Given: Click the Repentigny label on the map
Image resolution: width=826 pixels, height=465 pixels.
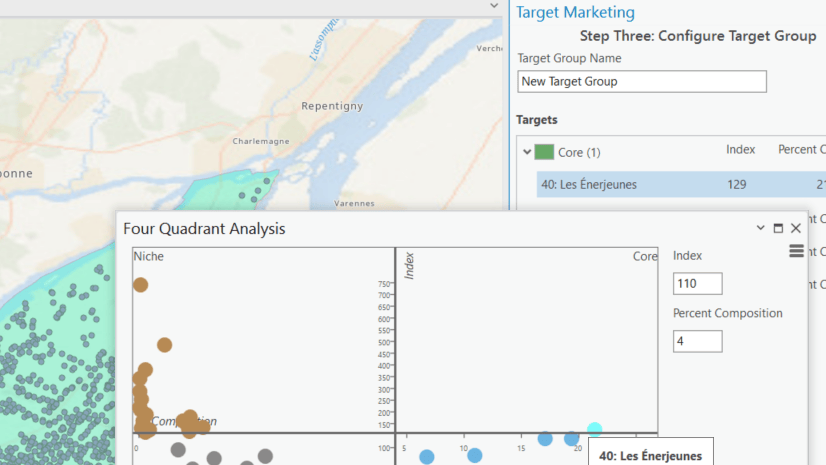Looking at the screenshot, I should [x=332, y=105].
